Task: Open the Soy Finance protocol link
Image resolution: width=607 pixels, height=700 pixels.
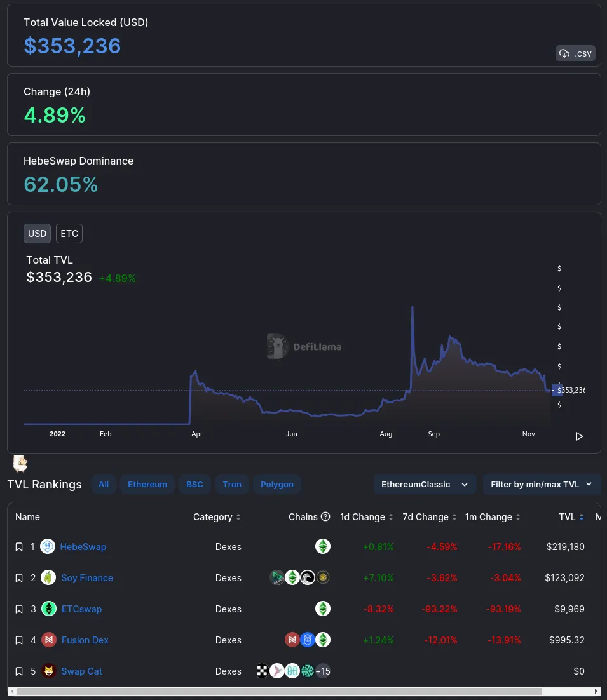Action: coord(87,578)
